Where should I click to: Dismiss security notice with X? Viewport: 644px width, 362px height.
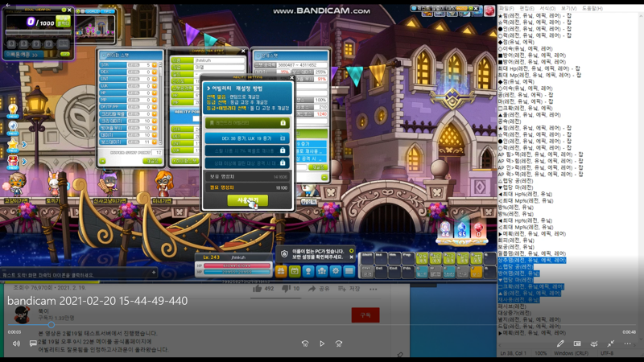click(352, 257)
